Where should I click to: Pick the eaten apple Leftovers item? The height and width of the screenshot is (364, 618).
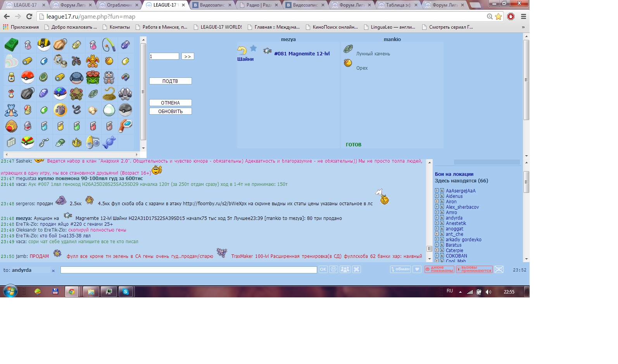(11, 93)
